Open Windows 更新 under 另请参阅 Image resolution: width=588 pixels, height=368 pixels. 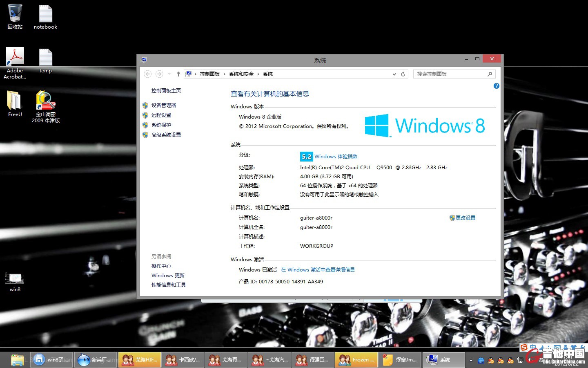click(x=168, y=275)
